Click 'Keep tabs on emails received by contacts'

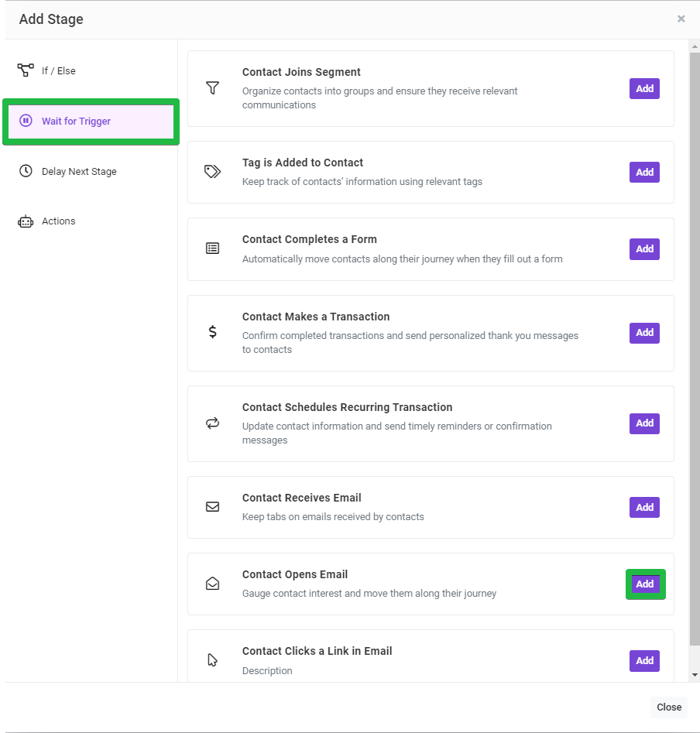click(333, 516)
